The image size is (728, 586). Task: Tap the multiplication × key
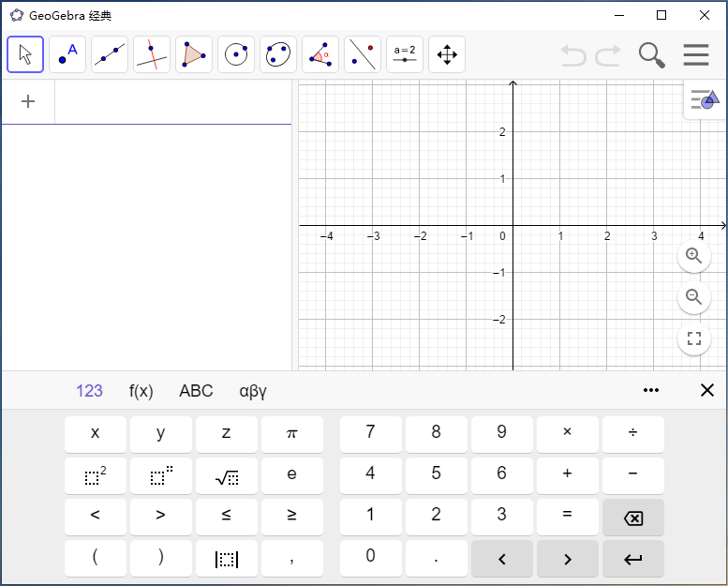coord(568,434)
